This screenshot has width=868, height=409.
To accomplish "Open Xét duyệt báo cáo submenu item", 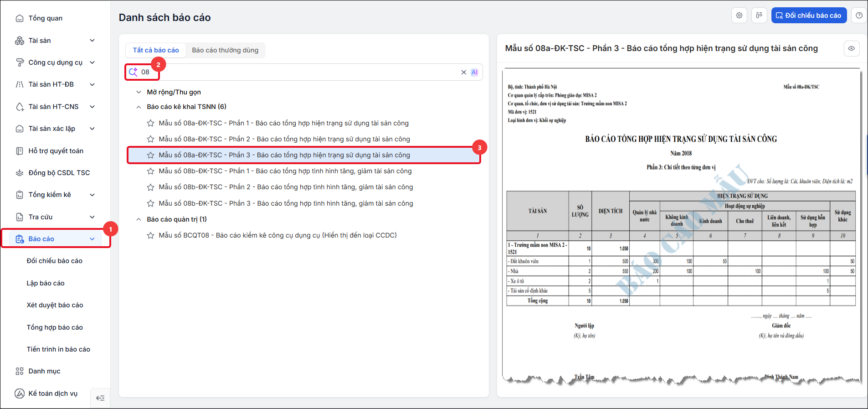I will (x=55, y=305).
